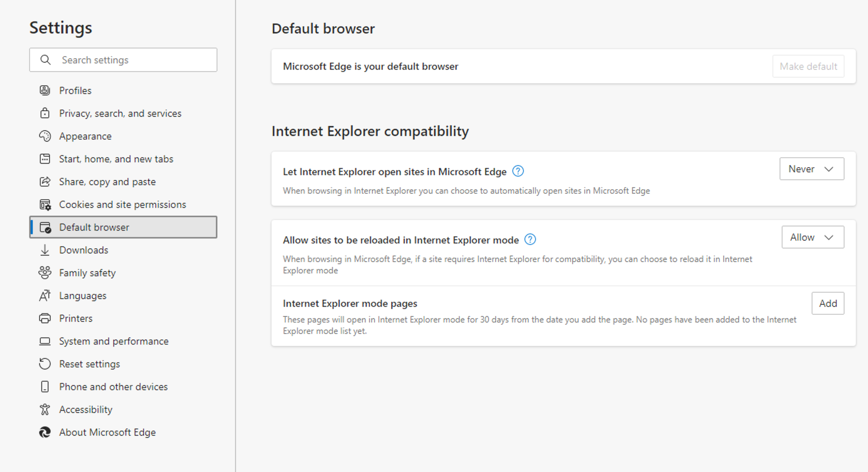
Task: Click the Profiles icon in sidebar
Action: tap(45, 90)
